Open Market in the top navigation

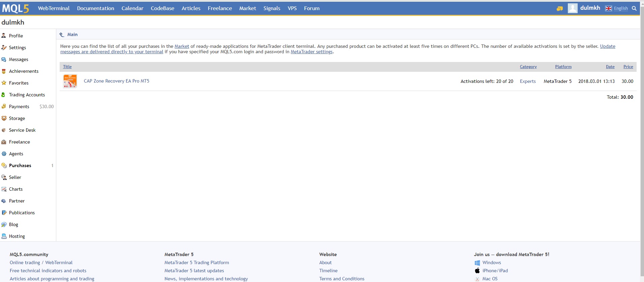[x=248, y=8]
